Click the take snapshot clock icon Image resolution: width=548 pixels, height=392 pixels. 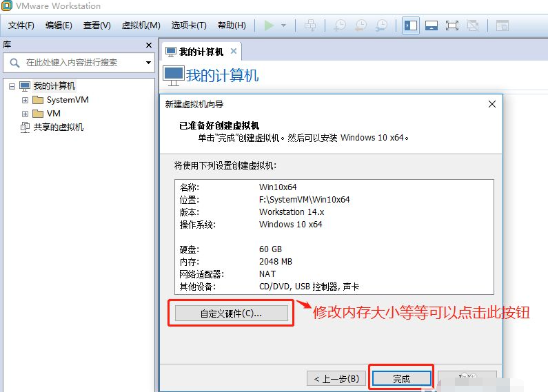(x=340, y=25)
